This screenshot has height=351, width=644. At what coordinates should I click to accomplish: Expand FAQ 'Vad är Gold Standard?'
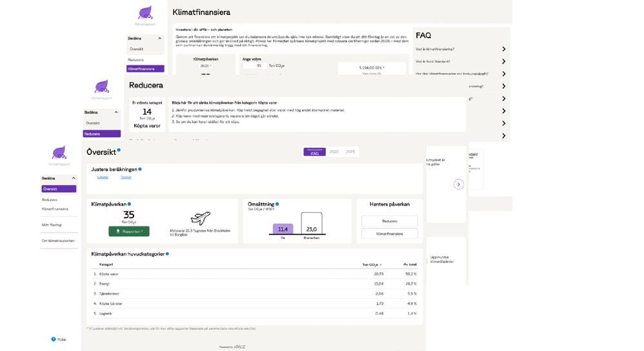click(503, 61)
